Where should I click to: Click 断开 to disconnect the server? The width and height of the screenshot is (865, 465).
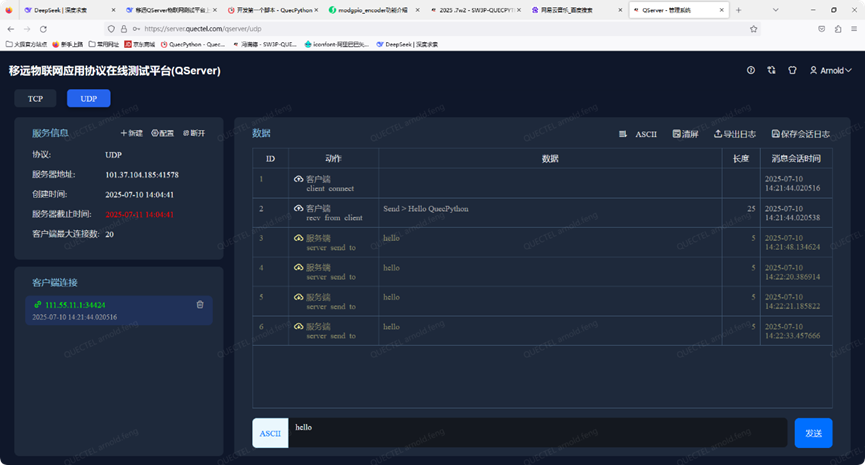pyautogui.click(x=194, y=133)
